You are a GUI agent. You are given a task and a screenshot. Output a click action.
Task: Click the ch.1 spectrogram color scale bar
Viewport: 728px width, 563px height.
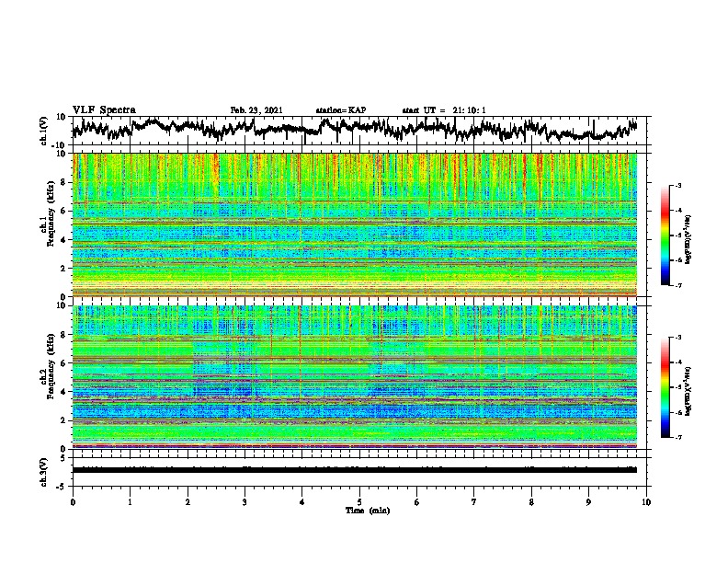coord(665,236)
